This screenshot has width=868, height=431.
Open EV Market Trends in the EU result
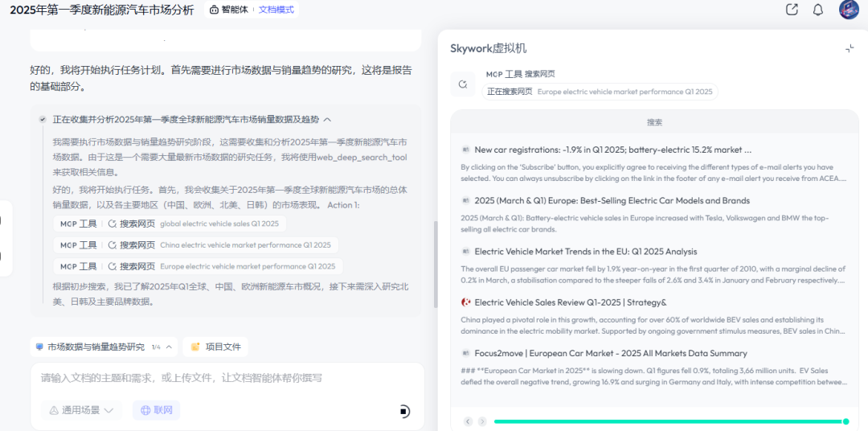(586, 252)
